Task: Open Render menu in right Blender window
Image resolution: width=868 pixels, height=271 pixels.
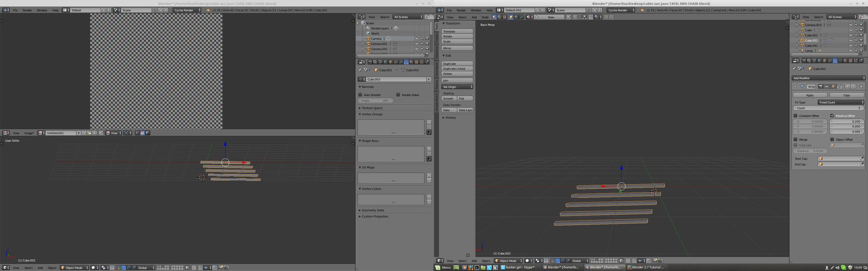Action: (x=461, y=10)
